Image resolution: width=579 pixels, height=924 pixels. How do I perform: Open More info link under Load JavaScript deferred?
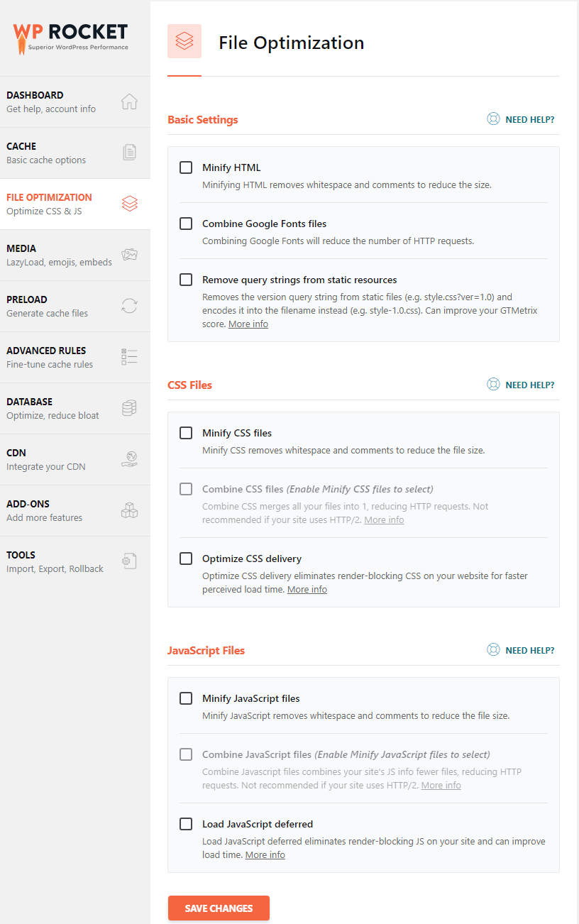pos(265,855)
